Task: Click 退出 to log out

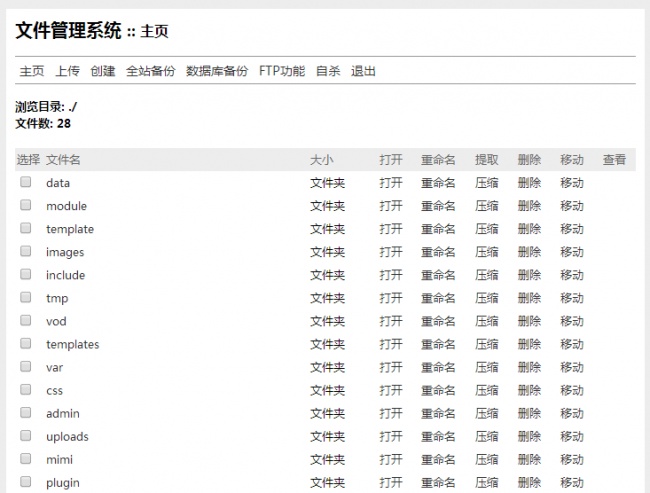Action: 363,71
